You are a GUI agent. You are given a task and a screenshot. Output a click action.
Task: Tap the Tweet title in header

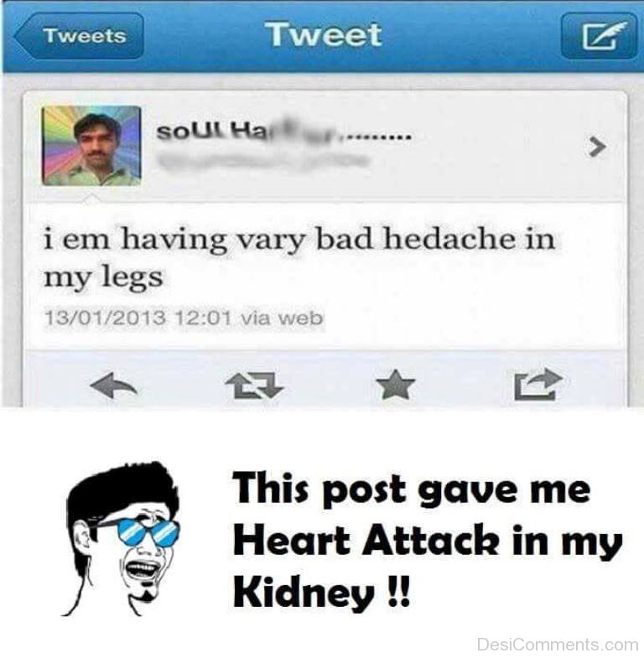tap(324, 34)
